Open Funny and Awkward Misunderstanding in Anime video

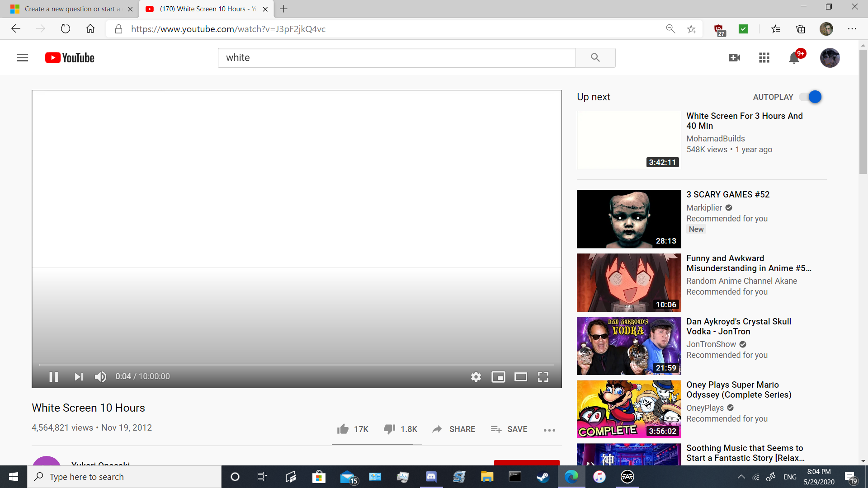pos(749,263)
